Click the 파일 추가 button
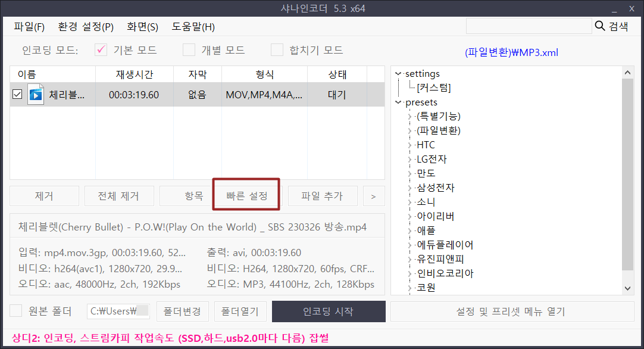Image resolution: width=644 pixels, height=349 pixels. 323,196
